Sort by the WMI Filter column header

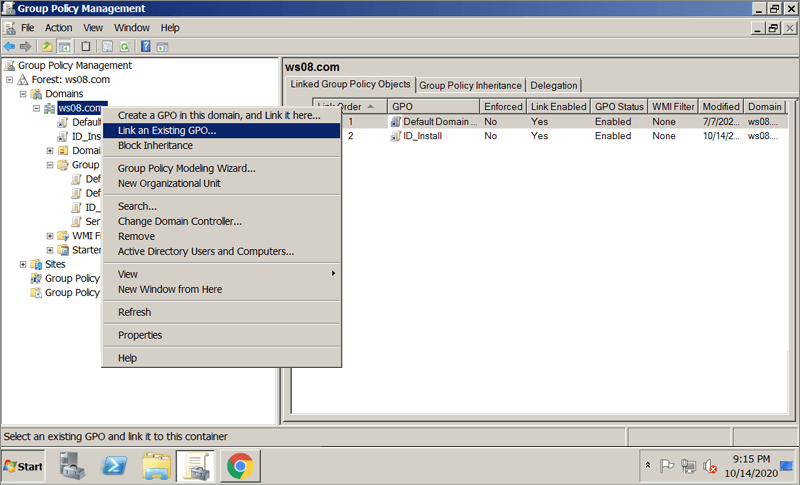673,107
